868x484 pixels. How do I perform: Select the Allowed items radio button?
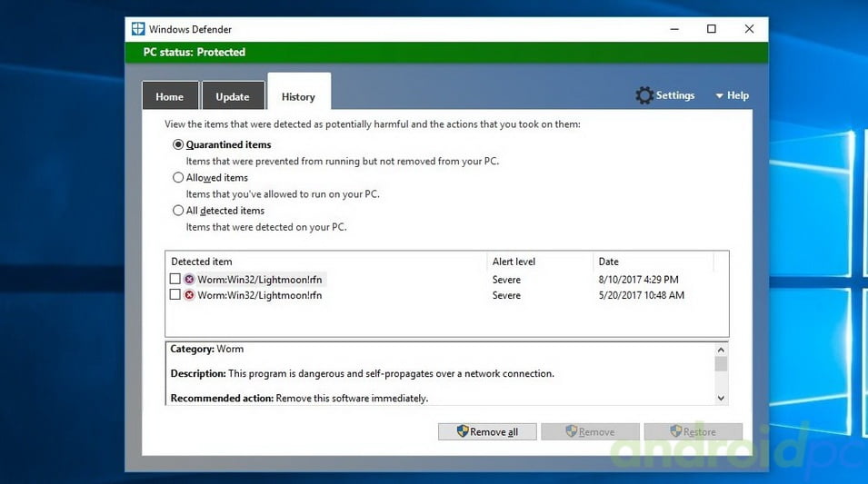click(178, 178)
